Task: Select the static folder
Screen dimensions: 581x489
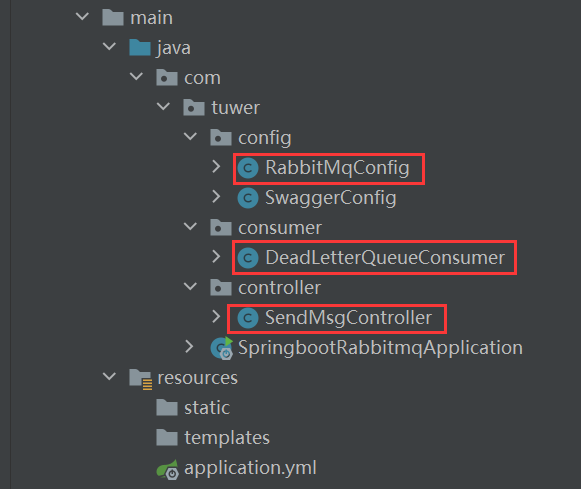Action: pyautogui.click(x=207, y=408)
